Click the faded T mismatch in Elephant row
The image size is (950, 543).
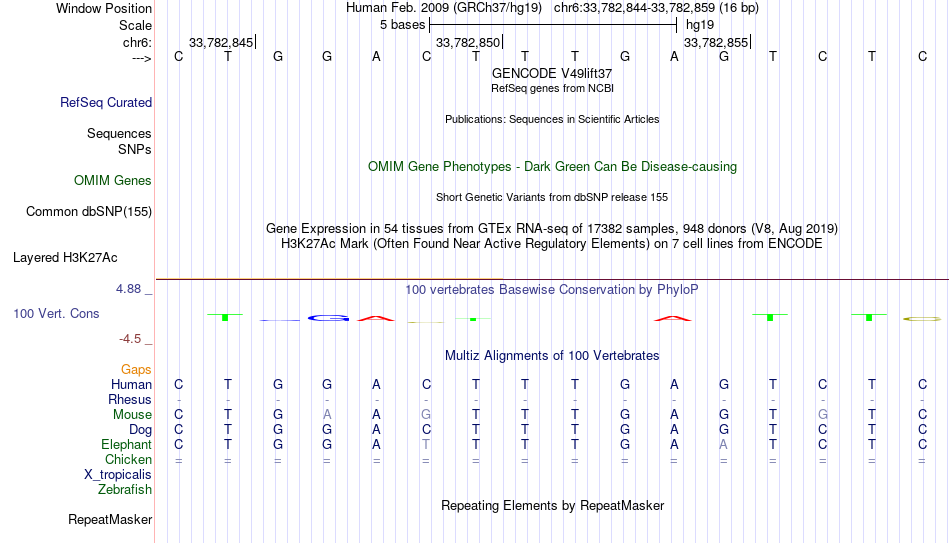click(x=426, y=444)
